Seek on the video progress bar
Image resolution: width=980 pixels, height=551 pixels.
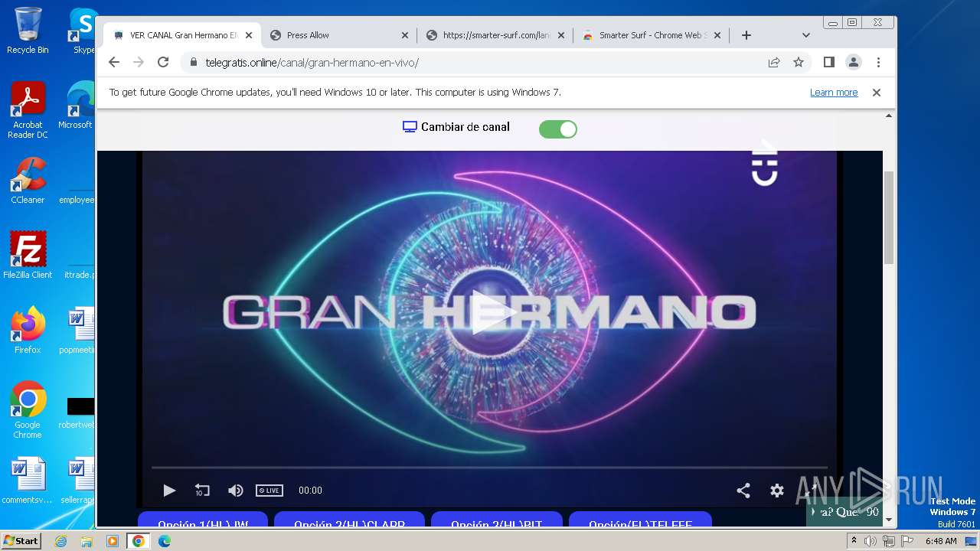489,467
